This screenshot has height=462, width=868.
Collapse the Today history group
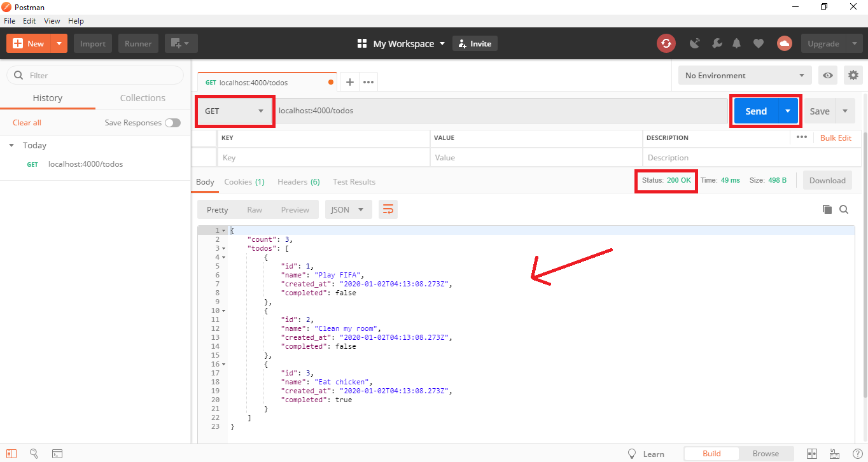coord(11,145)
